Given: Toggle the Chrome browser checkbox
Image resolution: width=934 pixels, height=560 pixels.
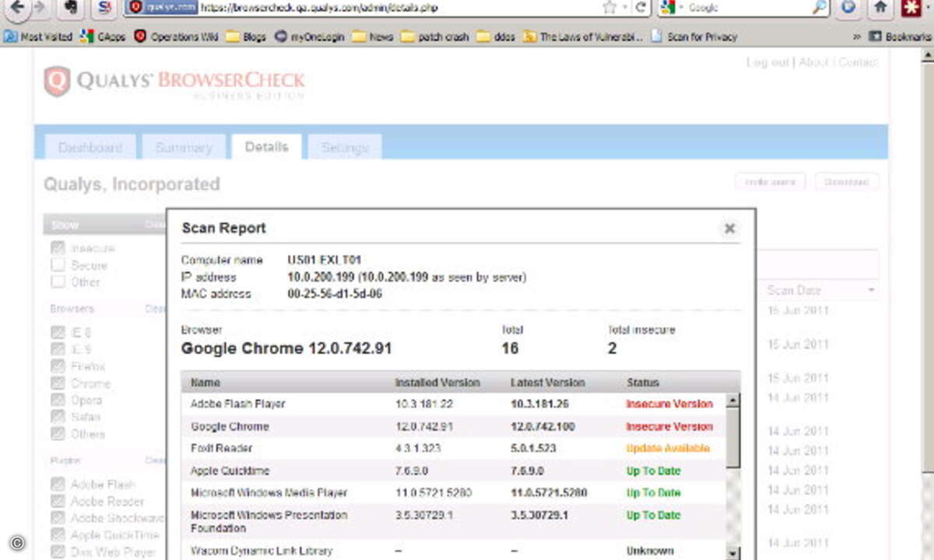Looking at the screenshot, I should point(58,383).
